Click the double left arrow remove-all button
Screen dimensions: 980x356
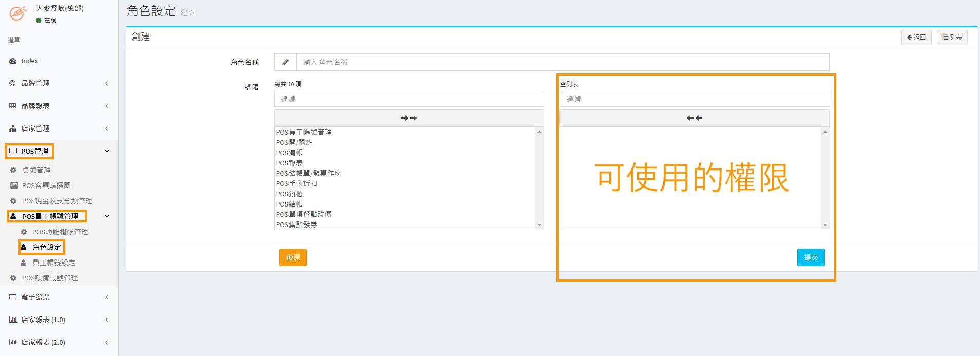[694, 118]
